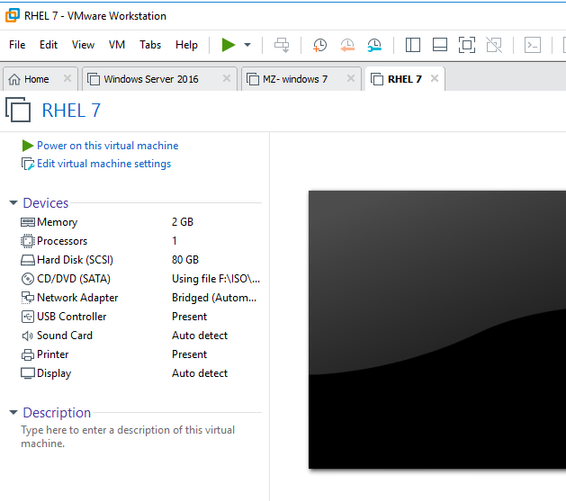
Task: Open the Help menu
Action: 187,45
